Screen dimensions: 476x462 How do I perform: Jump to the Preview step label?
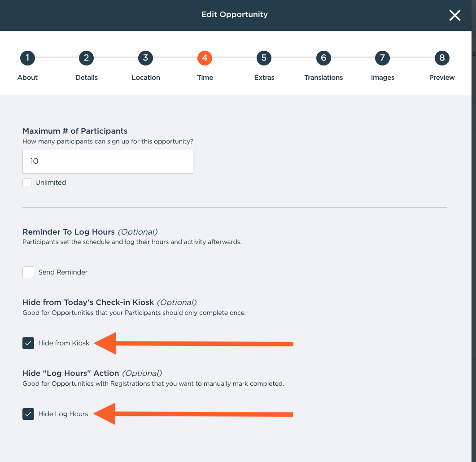442,78
